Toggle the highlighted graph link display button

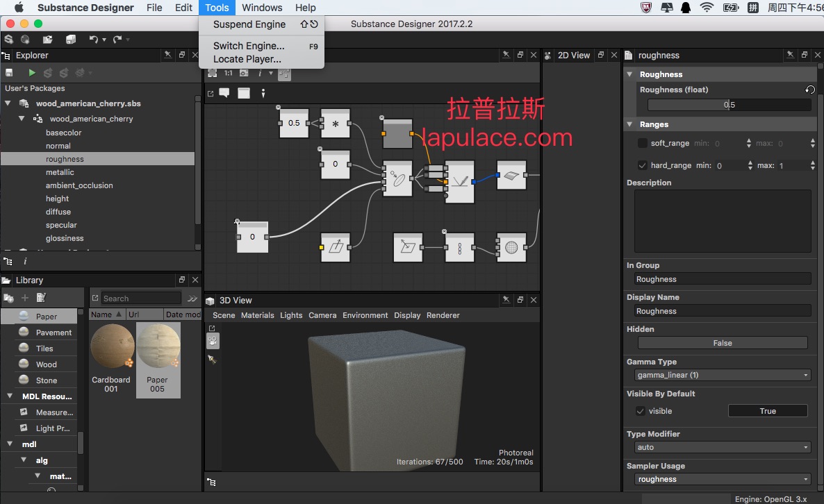click(x=284, y=74)
